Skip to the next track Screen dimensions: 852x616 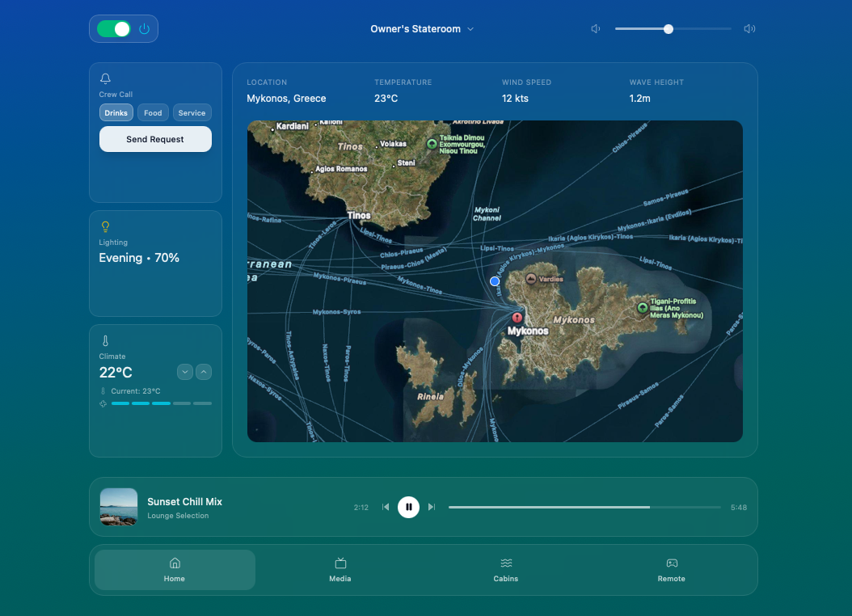pos(432,507)
